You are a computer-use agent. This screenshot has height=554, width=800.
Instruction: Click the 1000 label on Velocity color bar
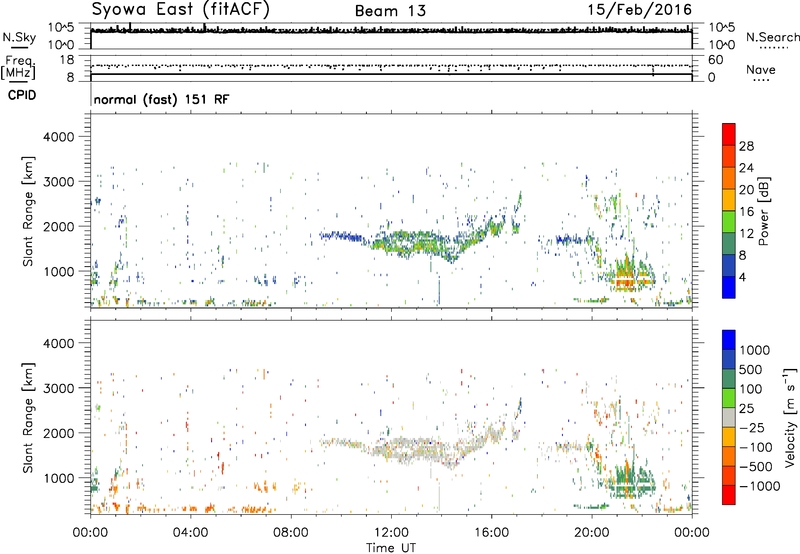755,350
